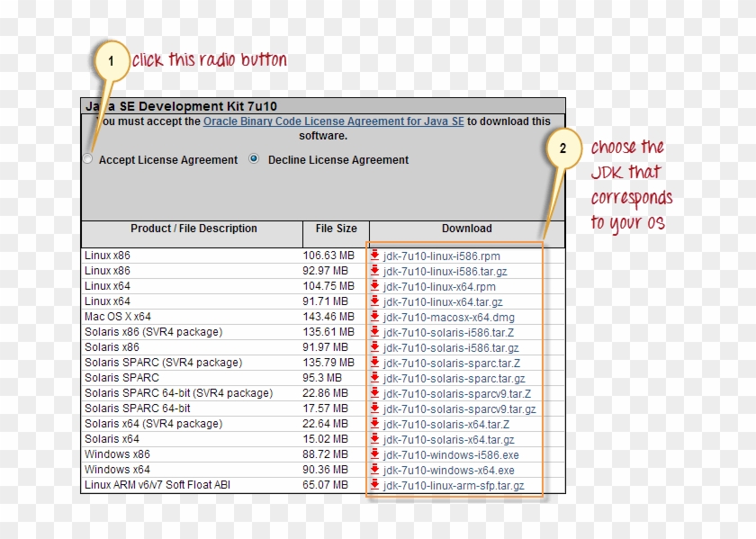This screenshot has height=539, width=756.
Task: Click download arrow icon for jdk-7u10-linux-x64.rpm
Action: (374, 286)
